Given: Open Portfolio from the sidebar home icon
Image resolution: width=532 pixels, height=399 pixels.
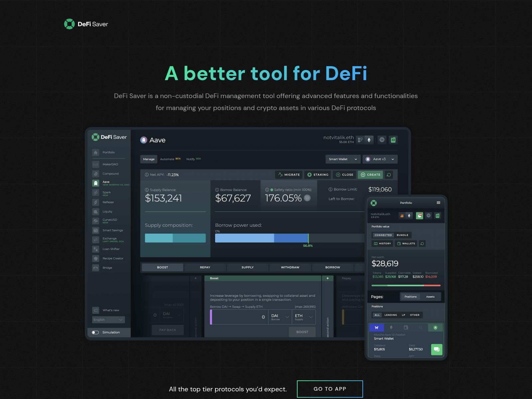Looking at the screenshot, I should coord(96,153).
